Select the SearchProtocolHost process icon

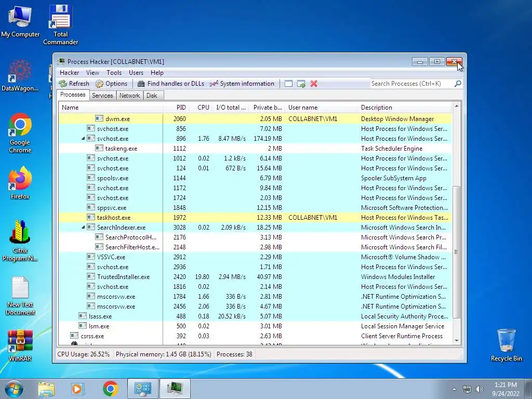99,237
